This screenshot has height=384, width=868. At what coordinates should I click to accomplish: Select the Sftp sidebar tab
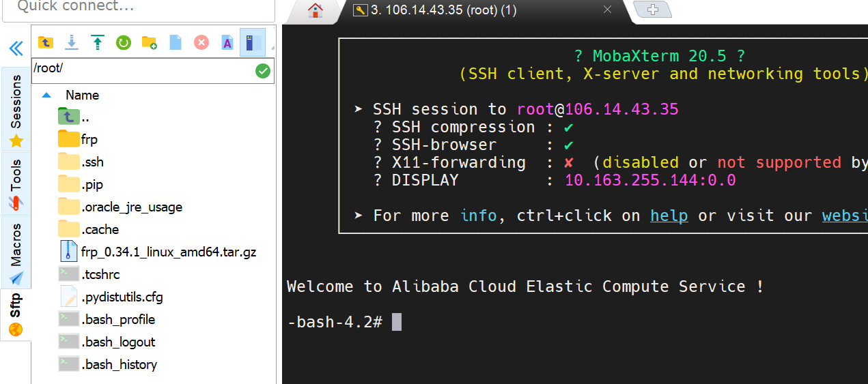[x=16, y=314]
